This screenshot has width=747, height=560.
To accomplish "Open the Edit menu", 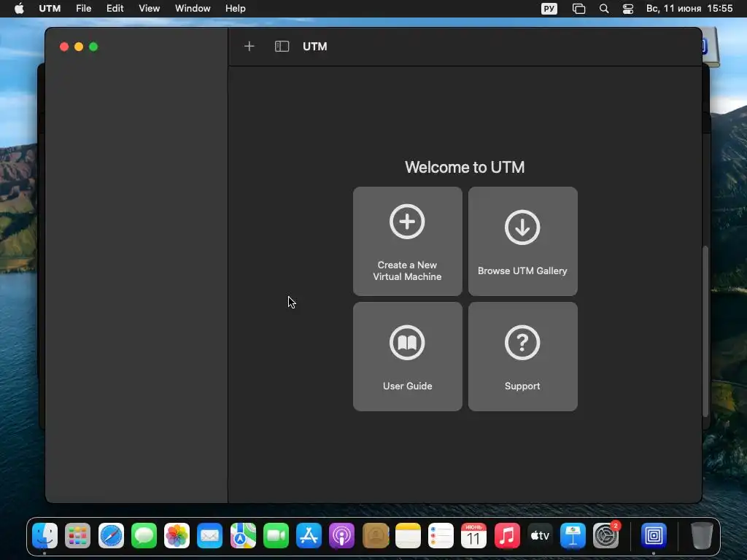I will (115, 9).
